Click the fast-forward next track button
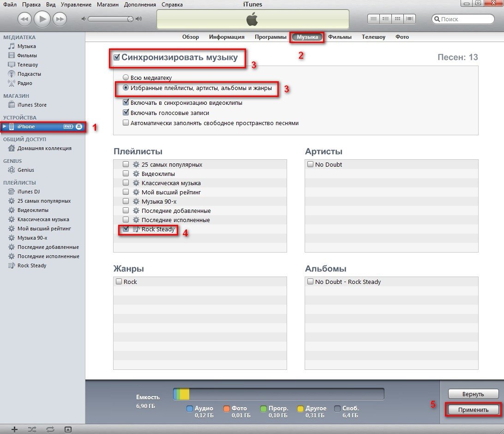This screenshot has height=434, width=504. point(60,19)
